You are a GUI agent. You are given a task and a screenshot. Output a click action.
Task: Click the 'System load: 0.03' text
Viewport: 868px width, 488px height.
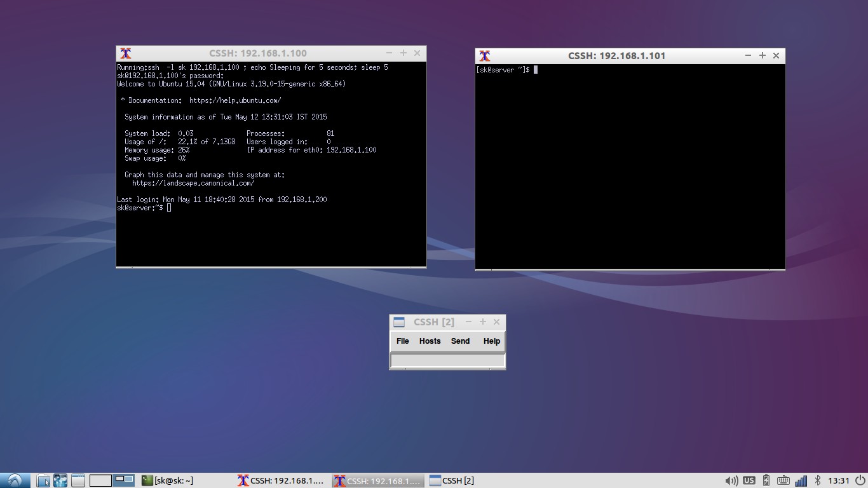tap(159, 133)
